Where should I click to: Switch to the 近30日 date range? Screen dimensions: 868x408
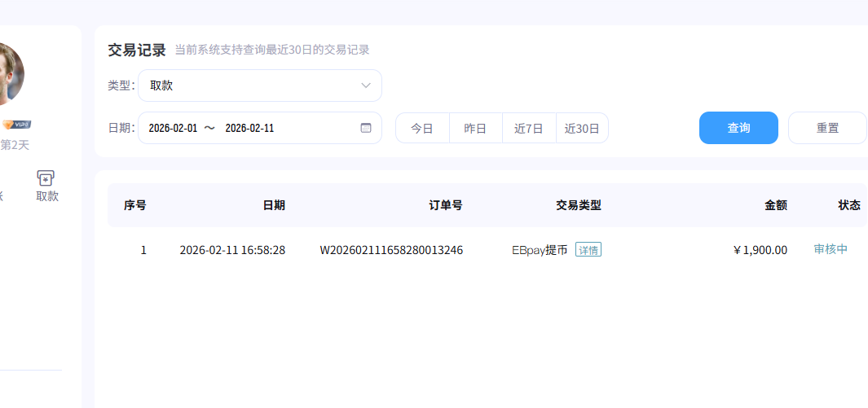point(582,128)
